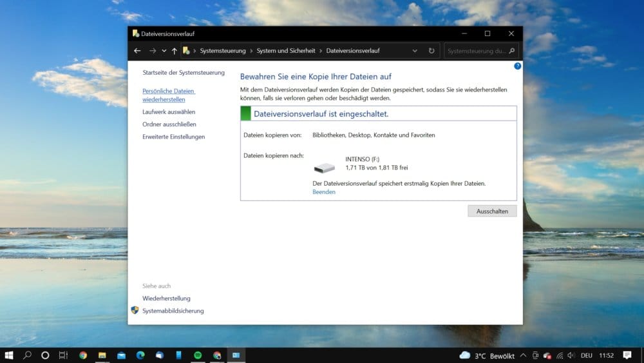Click the shield icon beside Systemabbildsicherung

pos(135,310)
